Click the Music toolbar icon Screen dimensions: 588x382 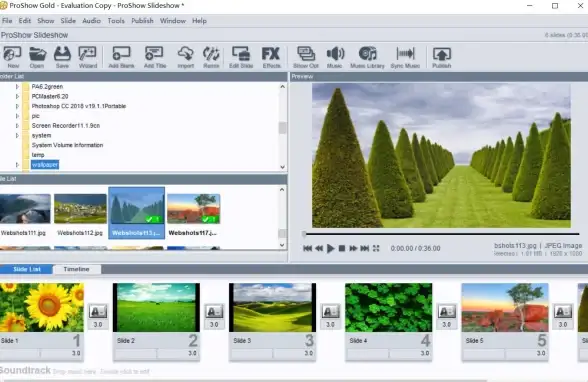[334, 57]
